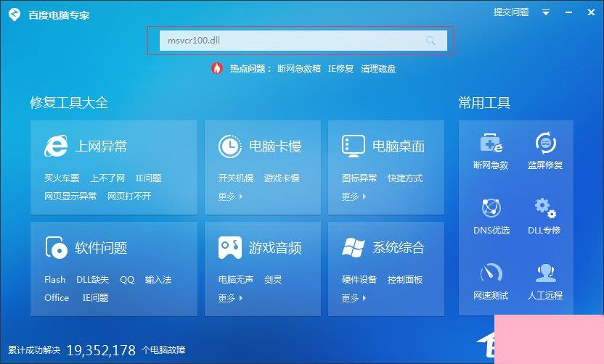The image size is (604, 364).
Task: Select 游戏卡慢 link
Action: (x=282, y=178)
